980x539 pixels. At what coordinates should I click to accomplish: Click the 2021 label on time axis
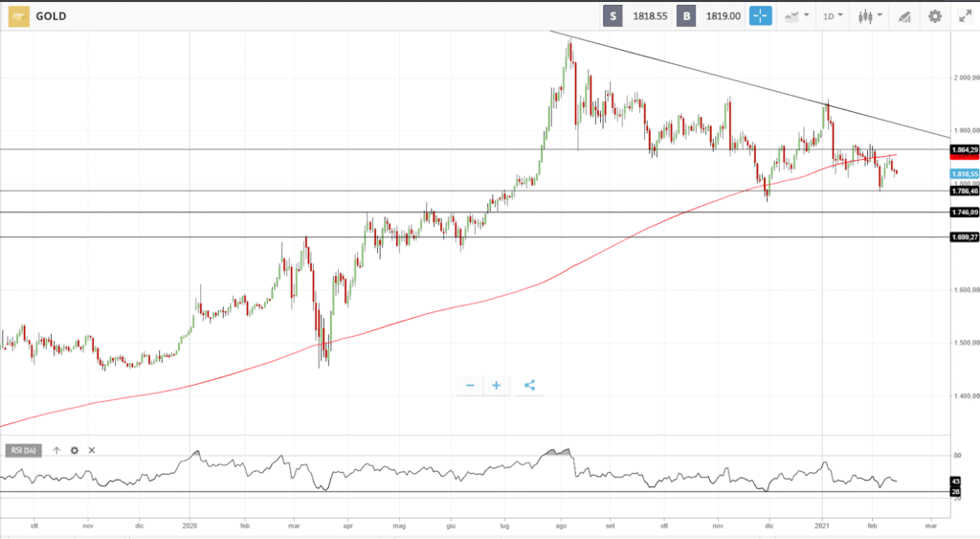[x=822, y=526]
